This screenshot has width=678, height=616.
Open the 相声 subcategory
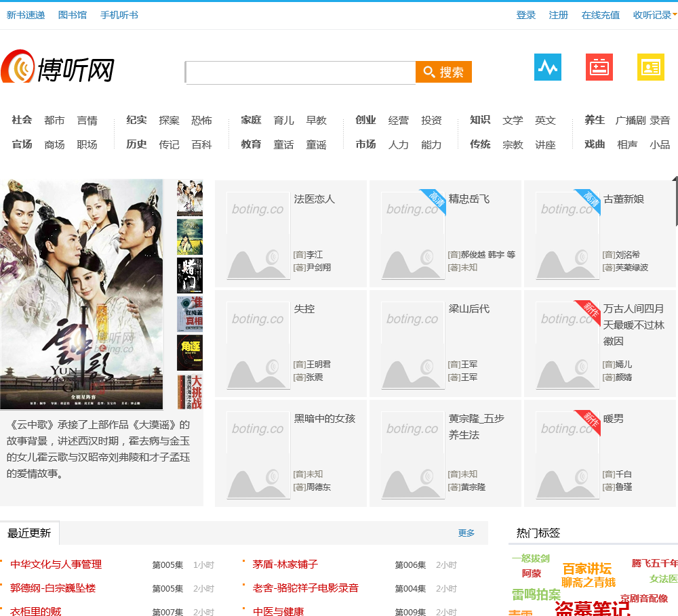pyautogui.click(x=627, y=144)
